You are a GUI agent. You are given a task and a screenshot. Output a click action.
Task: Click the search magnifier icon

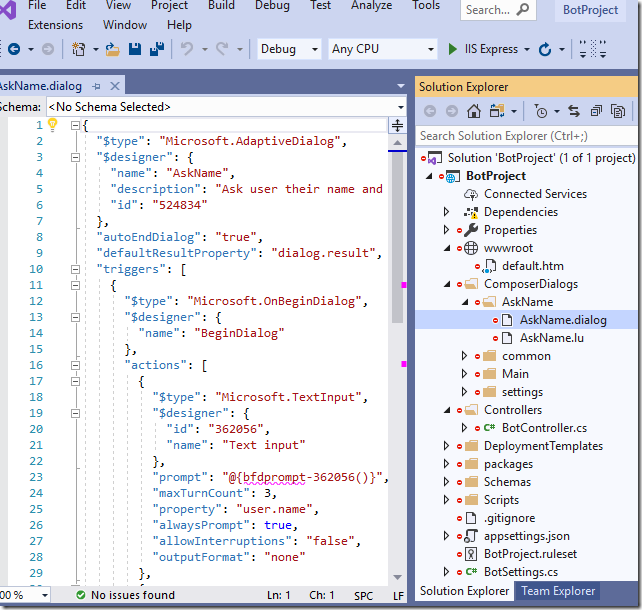(522, 9)
